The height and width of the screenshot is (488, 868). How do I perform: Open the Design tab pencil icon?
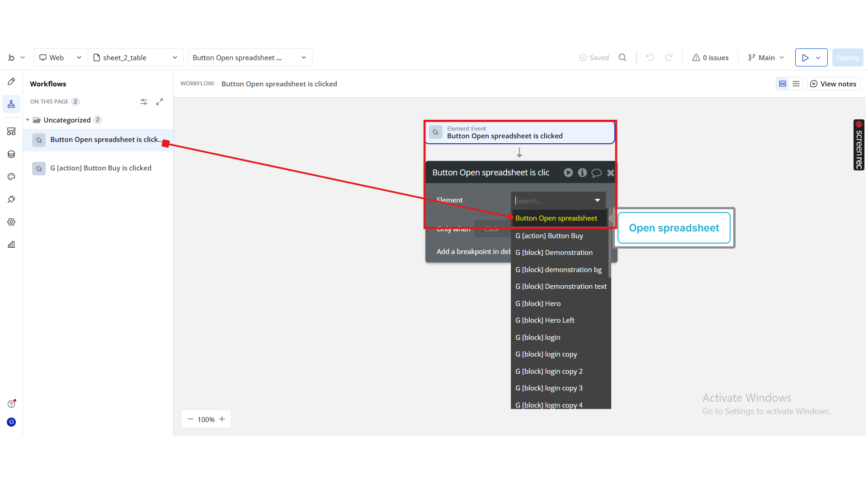pyautogui.click(x=11, y=81)
